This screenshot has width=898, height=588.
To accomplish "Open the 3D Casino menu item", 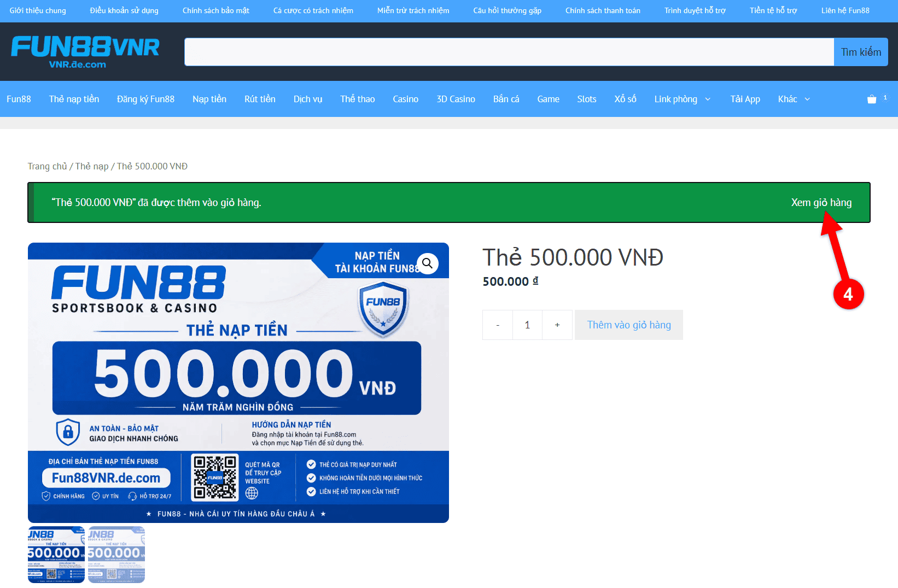I will pyautogui.click(x=456, y=99).
